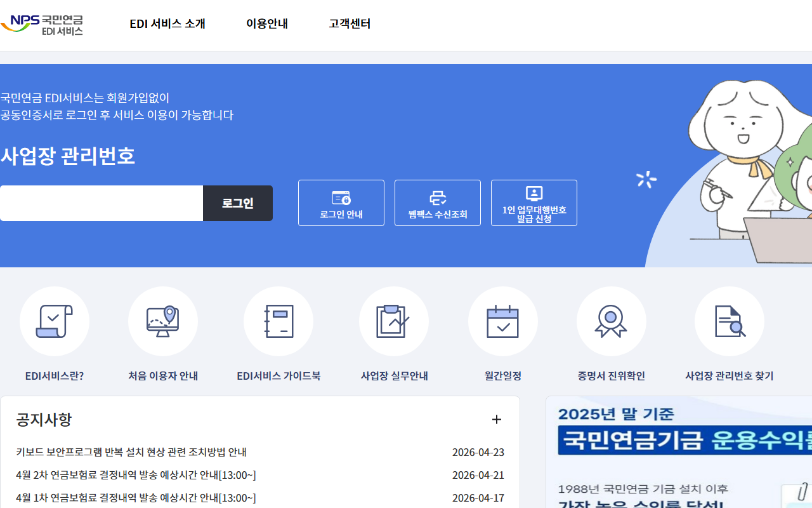Screen dimensions: 812x508
Task: Click the 사업장 실무안내 clipboard icon
Action: 394,321
